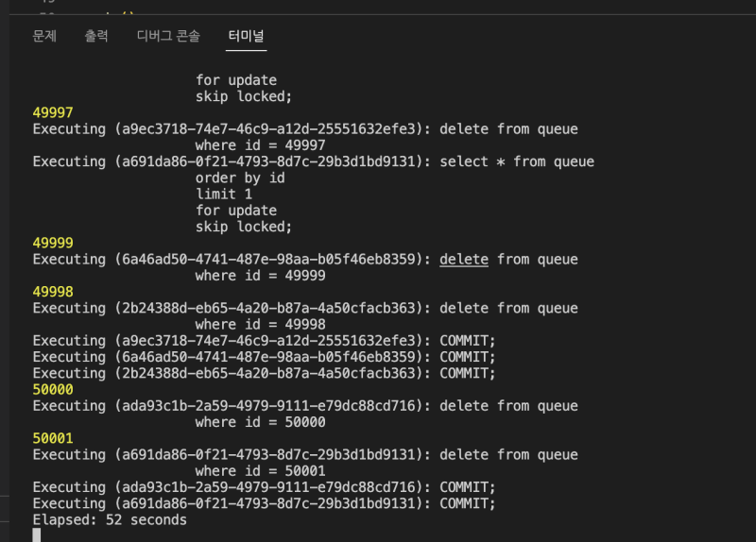The width and height of the screenshot is (756, 542).
Task: Click the terminal cursor block at bottom
Action: (37, 534)
